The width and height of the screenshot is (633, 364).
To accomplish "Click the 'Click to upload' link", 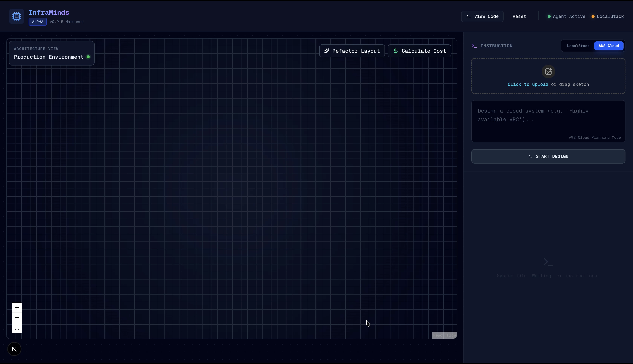I will point(528,85).
